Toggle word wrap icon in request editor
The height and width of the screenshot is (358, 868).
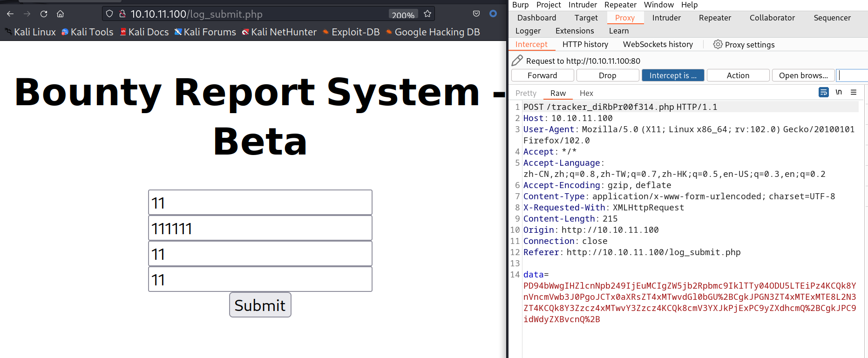(x=823, y=92)
